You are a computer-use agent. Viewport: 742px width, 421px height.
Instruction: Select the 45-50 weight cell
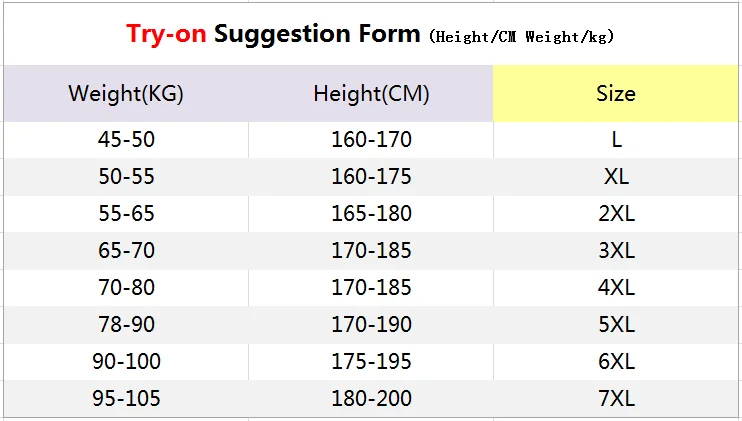[x=126, y=140]
